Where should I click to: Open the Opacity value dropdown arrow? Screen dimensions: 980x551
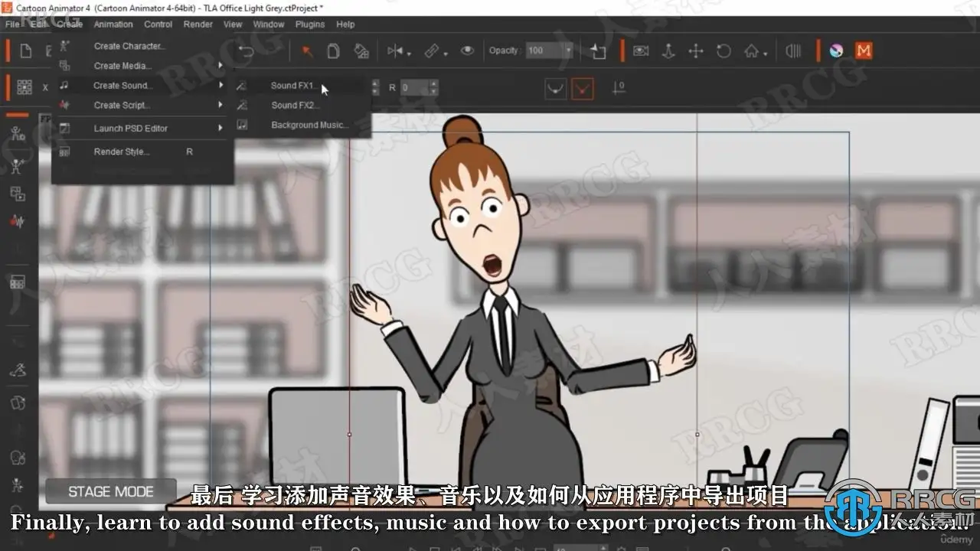(x=568, y=51)
